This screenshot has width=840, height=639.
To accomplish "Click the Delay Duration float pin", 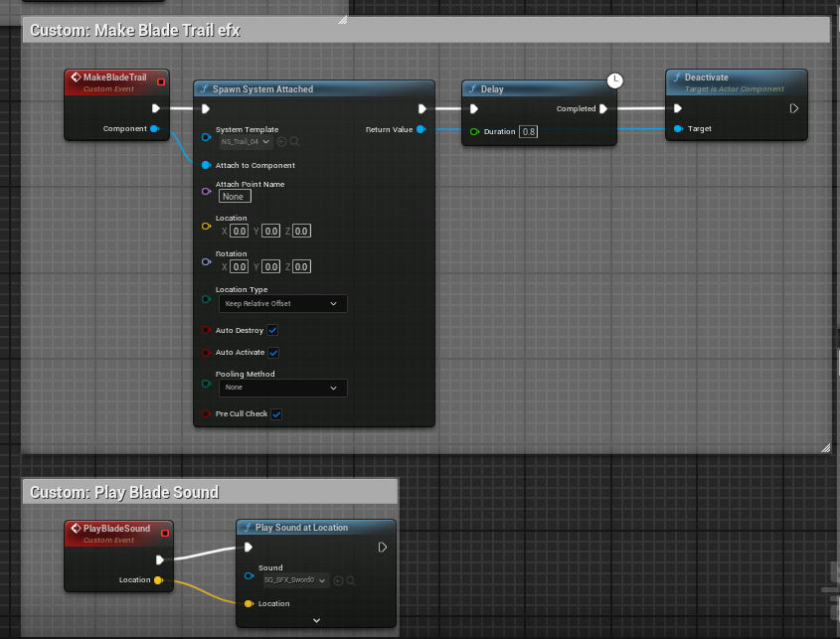I will (x=474, y=131).
